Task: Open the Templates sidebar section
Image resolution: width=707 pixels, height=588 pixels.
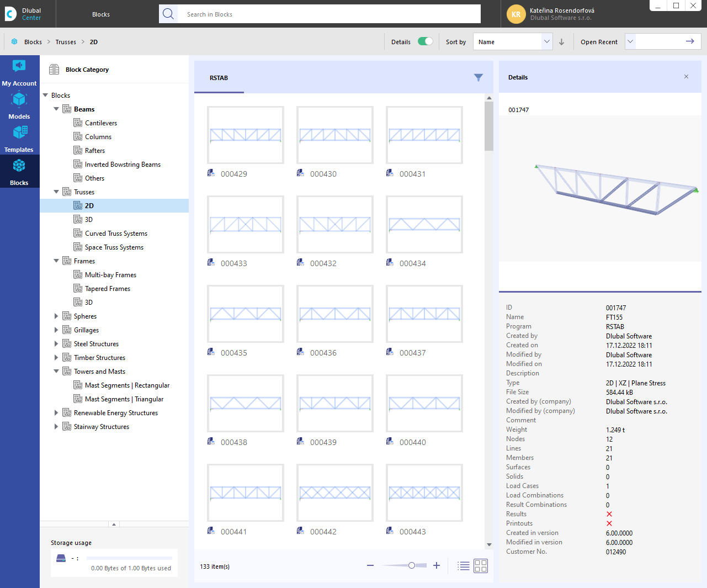Action: point(19,139)
